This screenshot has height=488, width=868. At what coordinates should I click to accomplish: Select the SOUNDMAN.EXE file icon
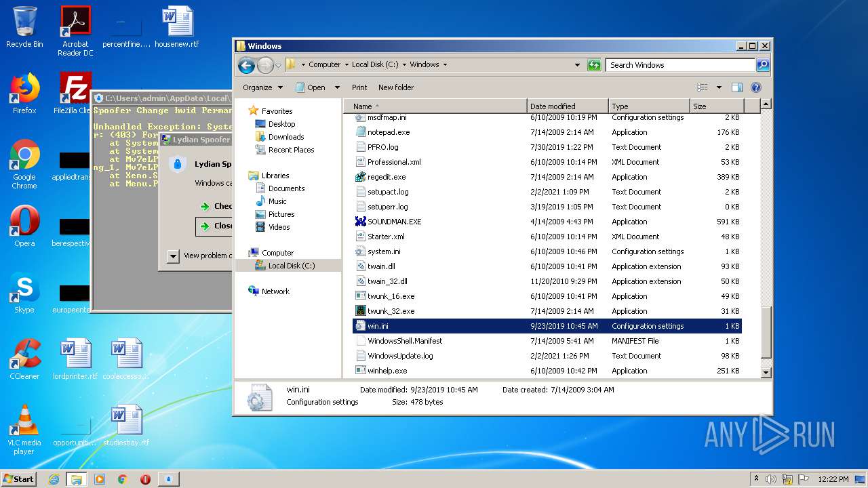pyautogui.click(x=361, y=222)
